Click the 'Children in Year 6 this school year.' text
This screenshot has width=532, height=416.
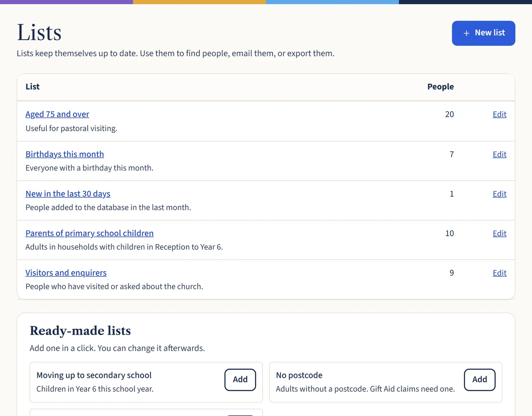pos(95,389)
